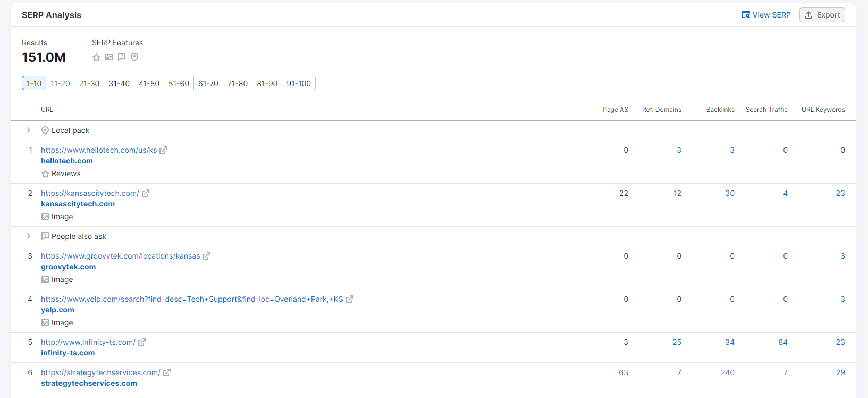Viewport: 868px width, 398px height.
Task: Open the groovytek.com domain link
Action: tap(69, 267)
